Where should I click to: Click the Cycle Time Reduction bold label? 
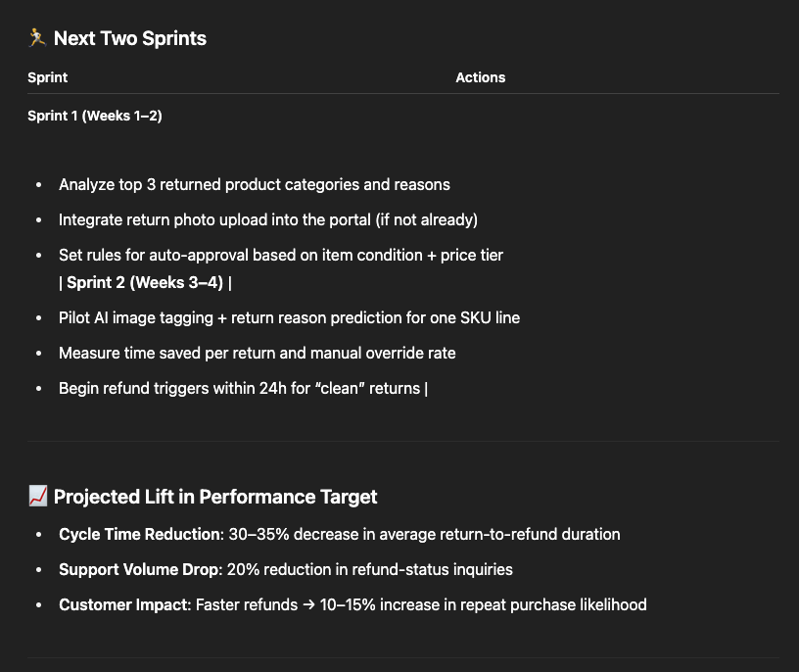click(141, 534)
